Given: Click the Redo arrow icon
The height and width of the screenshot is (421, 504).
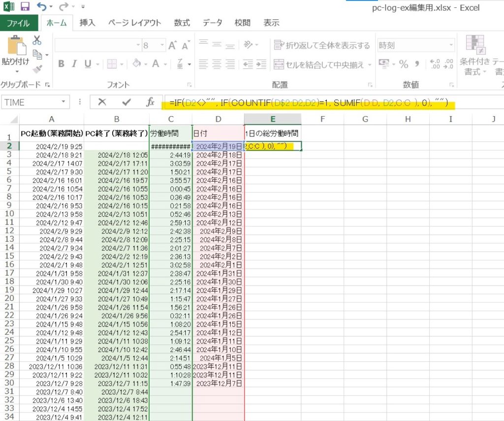Looking at the screenshot, I should click(63, 6).
